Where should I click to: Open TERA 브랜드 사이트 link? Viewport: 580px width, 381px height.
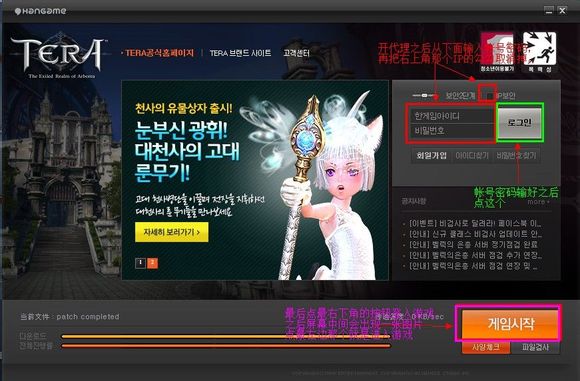tap(240, 53)
